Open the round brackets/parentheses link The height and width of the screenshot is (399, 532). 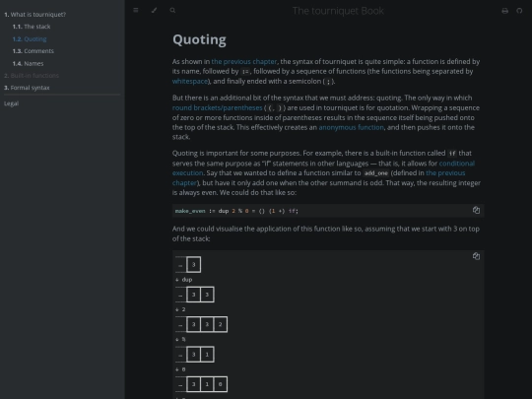[x=217, y=107]
